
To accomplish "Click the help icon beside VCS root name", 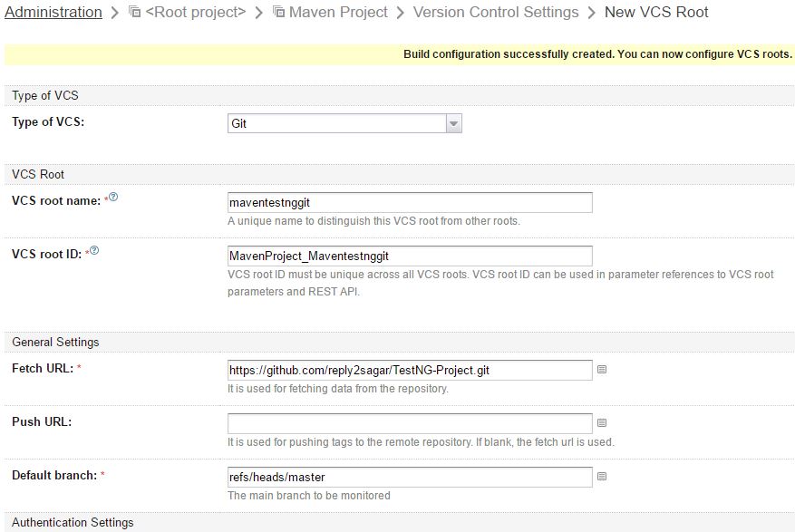I will (x=113, y=197).
